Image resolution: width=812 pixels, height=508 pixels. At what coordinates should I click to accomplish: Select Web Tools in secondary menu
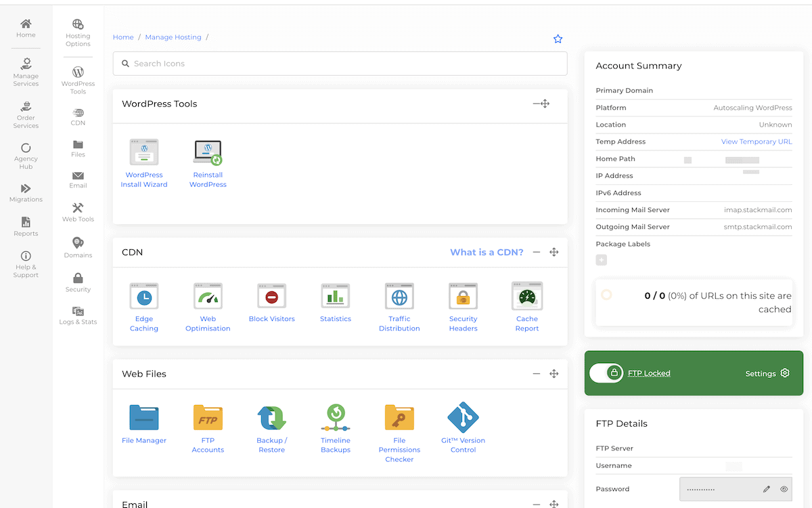coord(78,212)
